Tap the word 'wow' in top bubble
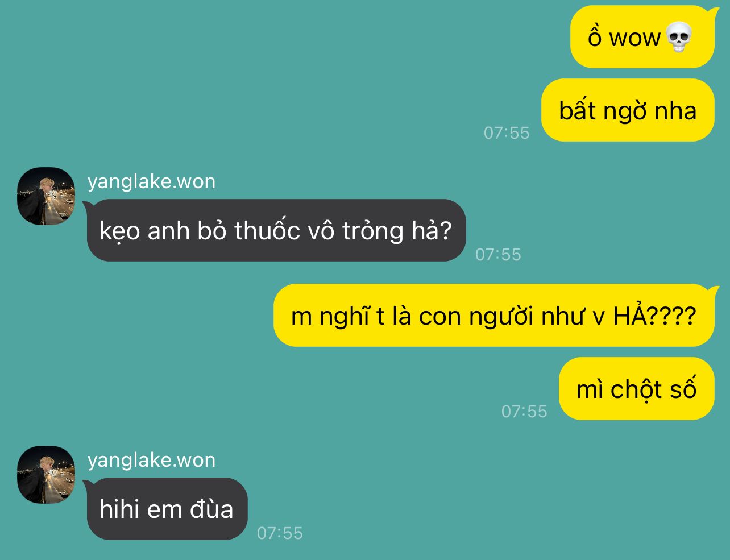 tap(634, 39)
